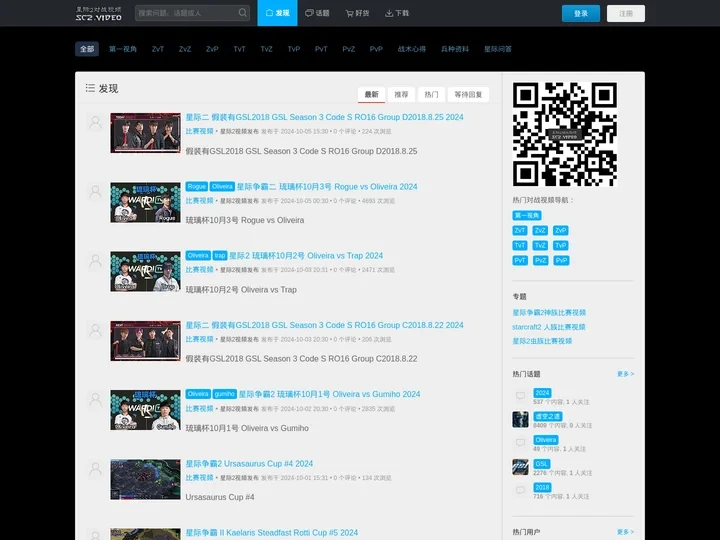The height and width of the screenshot is (540, 720).
Task: Open the SC2.VIDEO site logo
Action: click(x=99, y=13)
